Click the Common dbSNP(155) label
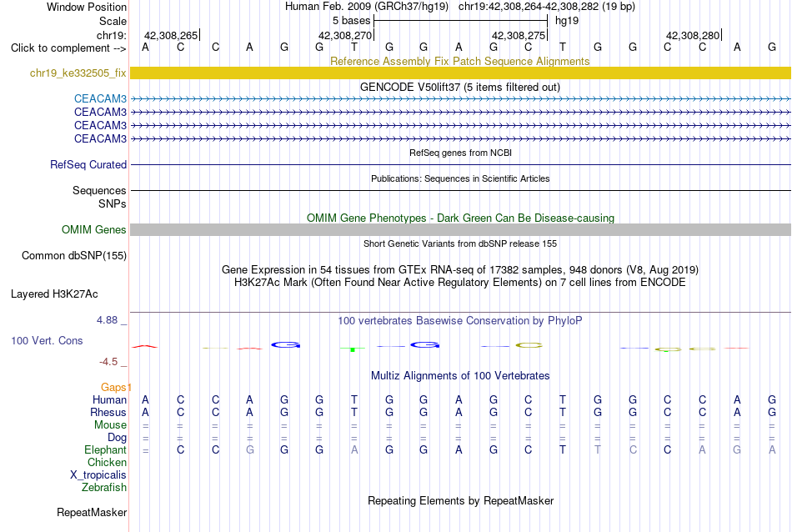The height and width of the screenshot is (532, 792). 73,256
